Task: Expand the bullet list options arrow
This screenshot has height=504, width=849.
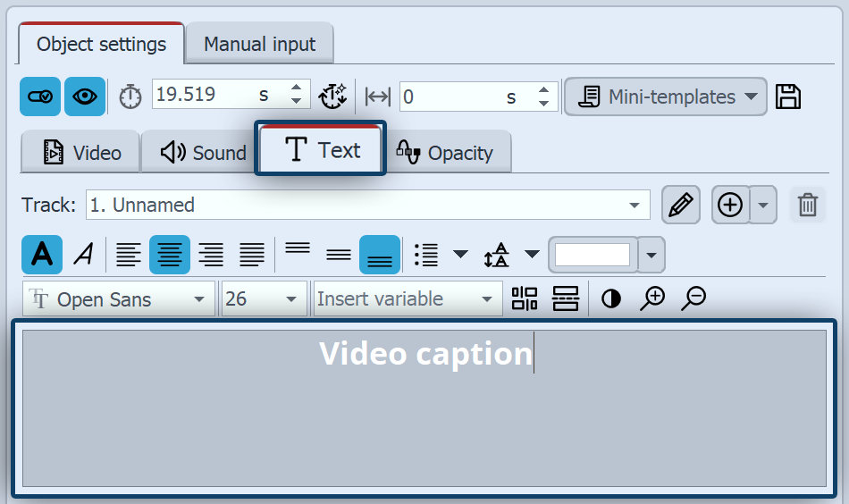Action: point(461,255)
